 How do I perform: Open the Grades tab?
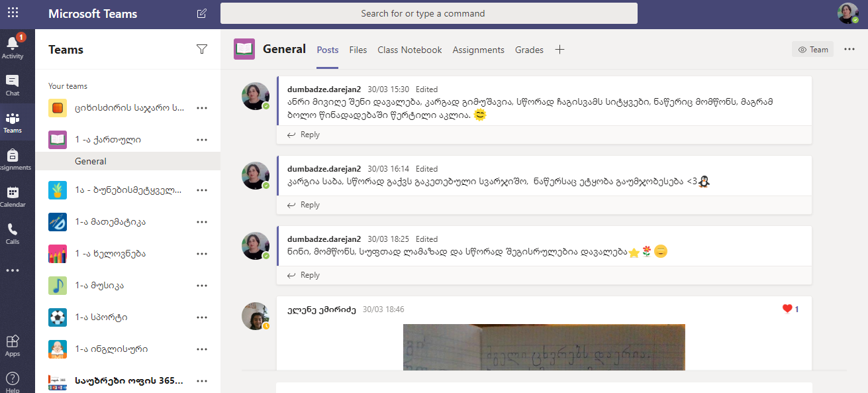530,50
